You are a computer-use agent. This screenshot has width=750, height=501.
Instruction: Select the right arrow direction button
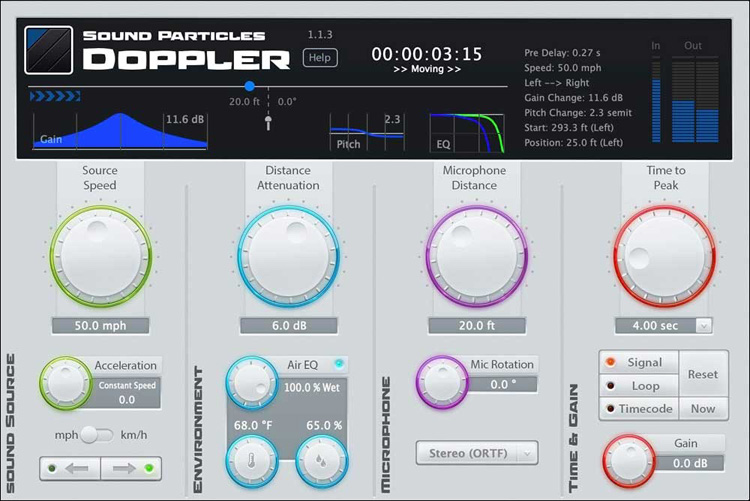131,468
